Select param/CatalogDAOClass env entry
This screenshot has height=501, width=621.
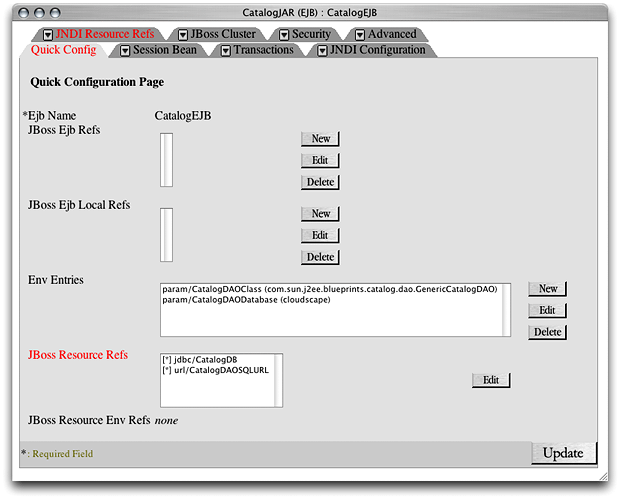pyautogui.click(x=330, y=289)
